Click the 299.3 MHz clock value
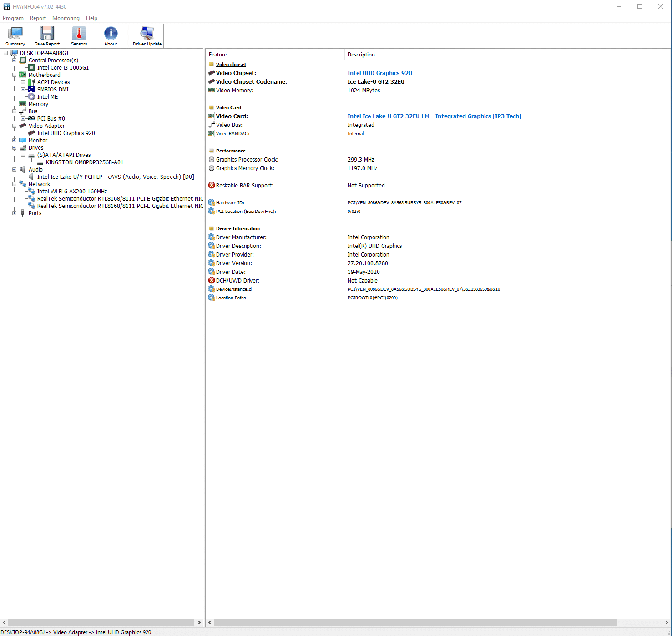672x636 pixels. (x=361, y=160)
